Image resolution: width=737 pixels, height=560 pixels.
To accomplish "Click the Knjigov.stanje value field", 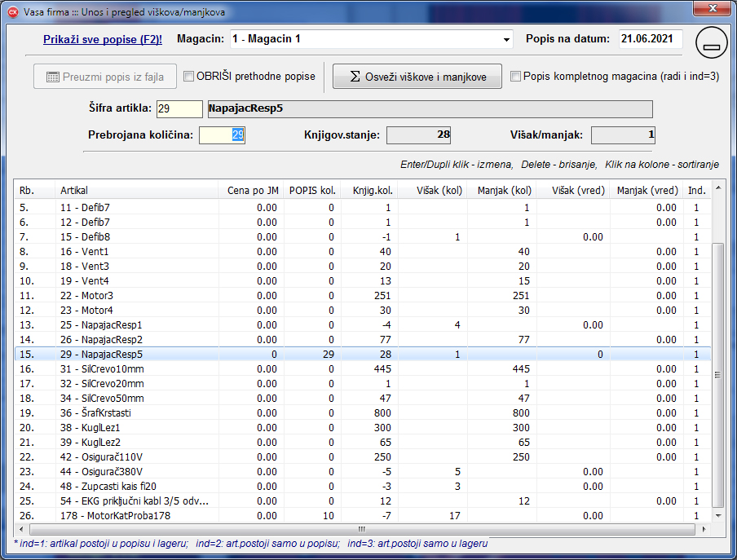I will coord(419,135).
